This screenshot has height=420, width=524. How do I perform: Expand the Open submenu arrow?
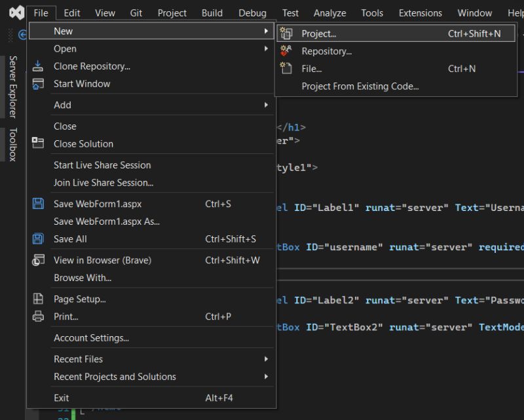click(265, 48)
